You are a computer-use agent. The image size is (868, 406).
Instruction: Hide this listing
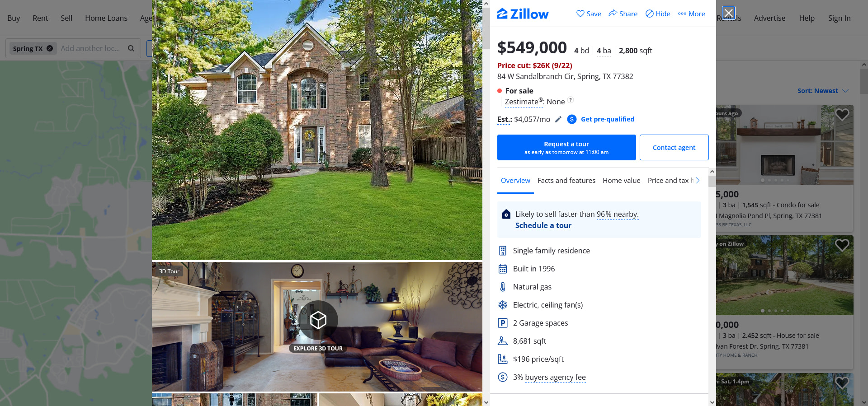pos(658,14)
